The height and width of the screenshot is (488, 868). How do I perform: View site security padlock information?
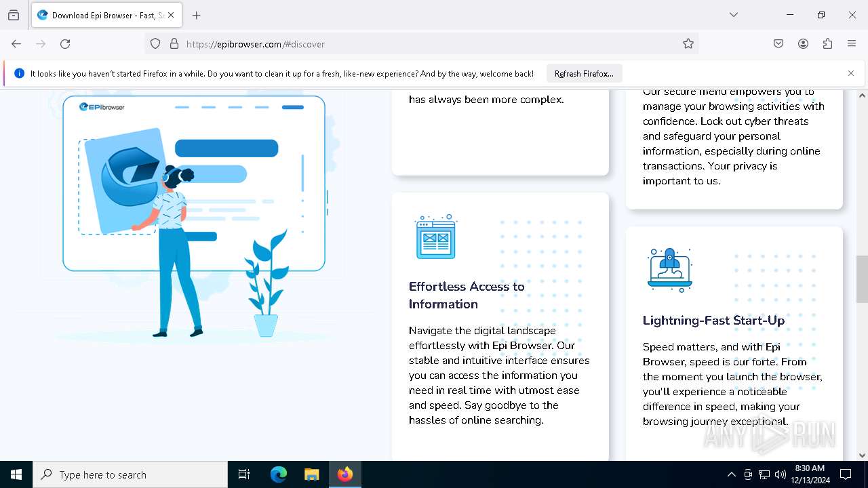[174, 44]
